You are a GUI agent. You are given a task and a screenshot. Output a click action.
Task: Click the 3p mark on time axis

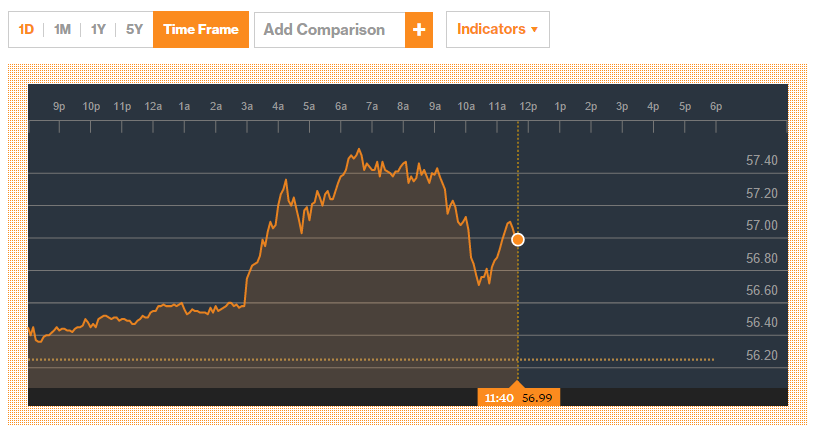[x=622, y=106]
